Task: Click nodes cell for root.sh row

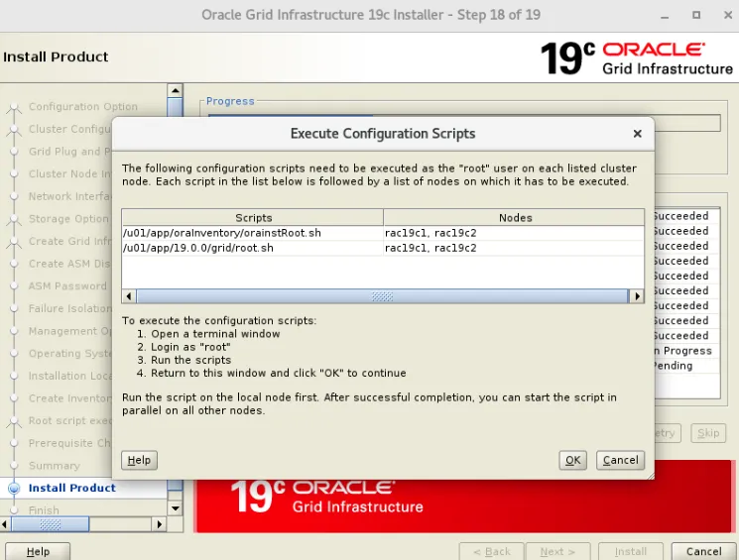Action: point(514,248)
